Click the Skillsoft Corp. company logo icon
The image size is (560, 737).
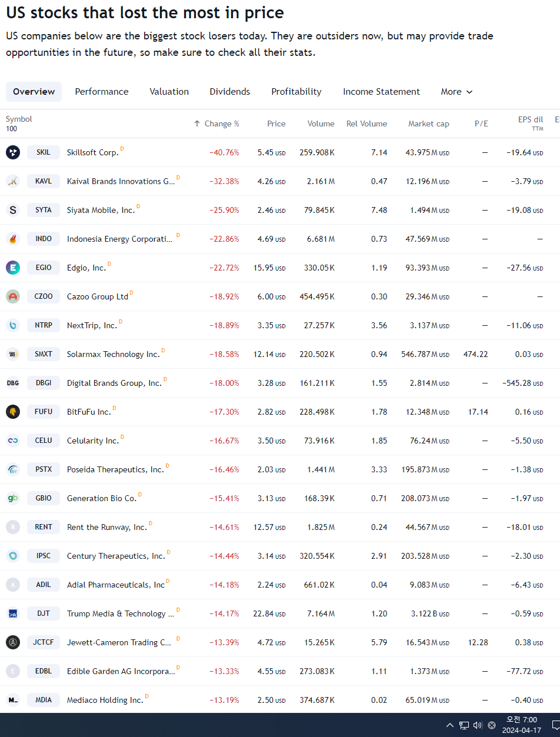tap(13, 152)
